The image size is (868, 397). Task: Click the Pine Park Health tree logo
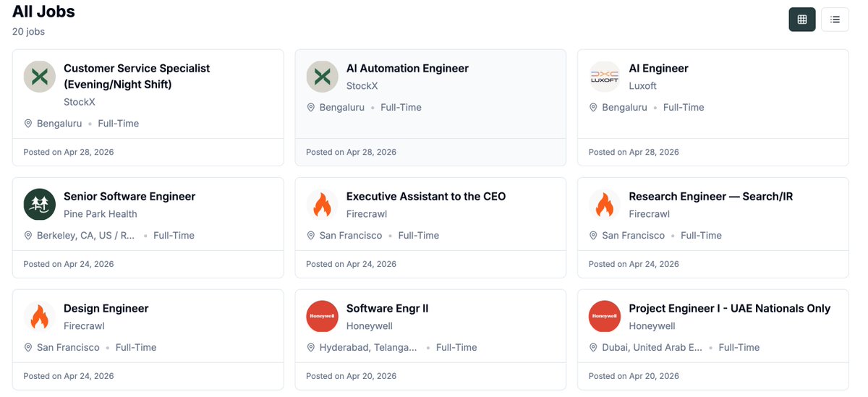click(x=40, y=205)
